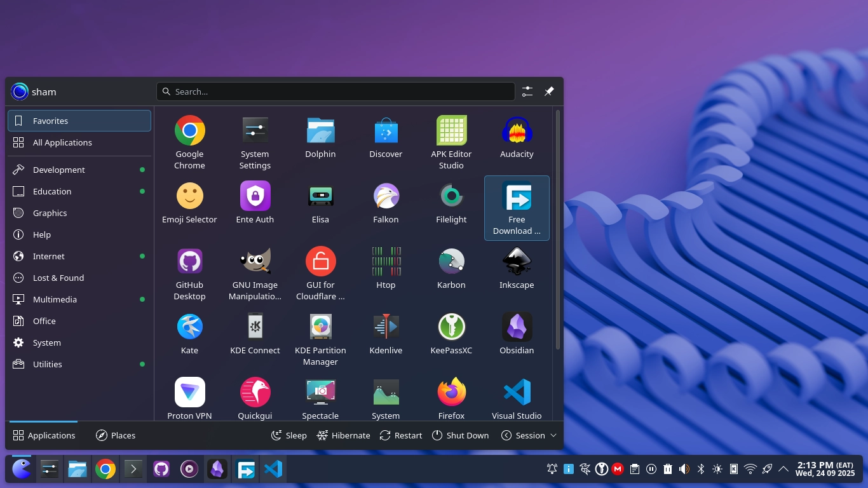Open the screen brightness tray icon

pos(717,469)
